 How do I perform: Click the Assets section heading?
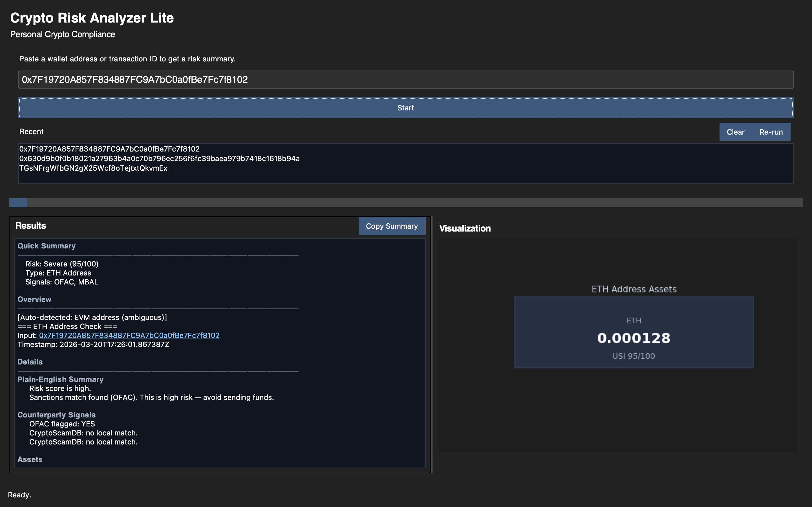click(x=30, y=459)
